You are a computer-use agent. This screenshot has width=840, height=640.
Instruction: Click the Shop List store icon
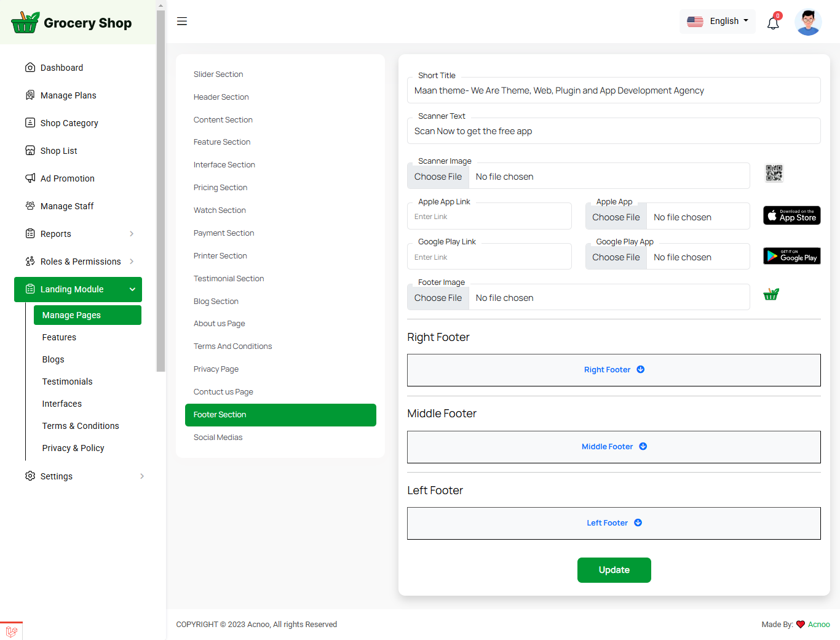point(30,151)
